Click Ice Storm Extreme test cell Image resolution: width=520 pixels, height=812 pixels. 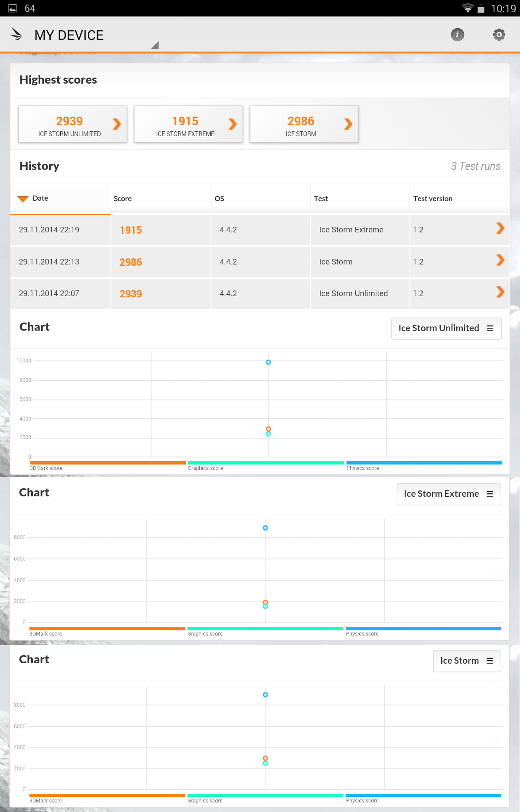click(360, 230)
